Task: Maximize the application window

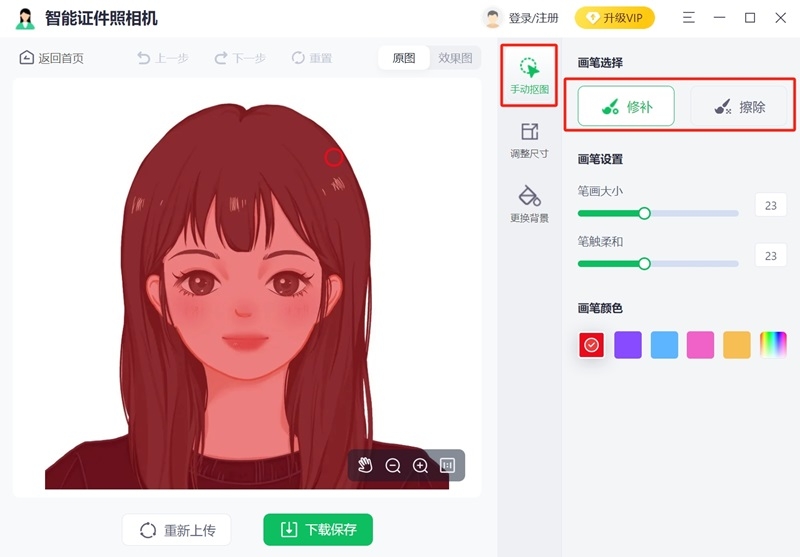Action: pos(750,18)
